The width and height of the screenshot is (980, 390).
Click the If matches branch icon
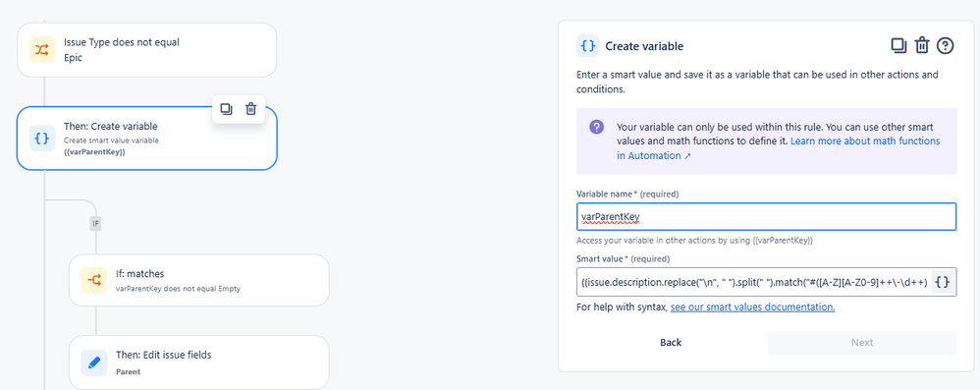(x=94, y=281)
